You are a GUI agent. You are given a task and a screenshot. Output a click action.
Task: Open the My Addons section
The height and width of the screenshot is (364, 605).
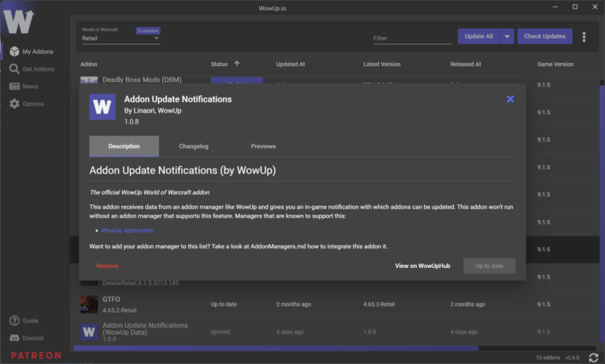click(x=32, y=51)
